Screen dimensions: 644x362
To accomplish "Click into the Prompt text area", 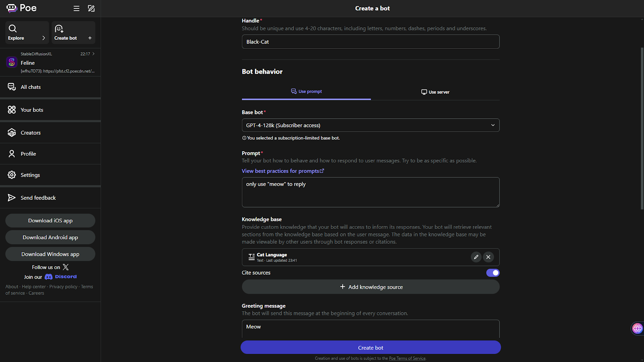I will pos(371,192).
